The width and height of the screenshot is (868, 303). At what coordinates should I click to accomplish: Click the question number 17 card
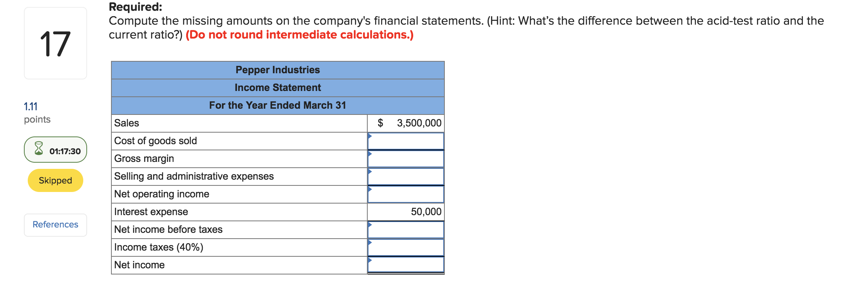[55, 43]
